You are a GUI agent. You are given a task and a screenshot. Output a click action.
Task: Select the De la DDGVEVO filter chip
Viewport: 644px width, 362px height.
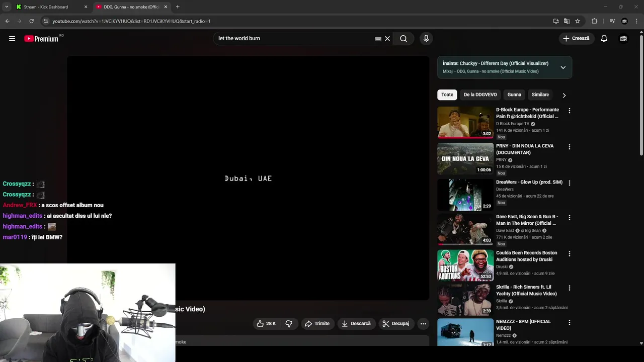(480, 95)
